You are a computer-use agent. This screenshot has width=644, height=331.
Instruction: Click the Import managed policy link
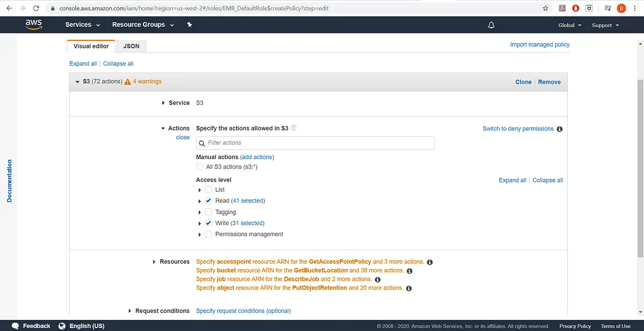(x=539, y=44)
